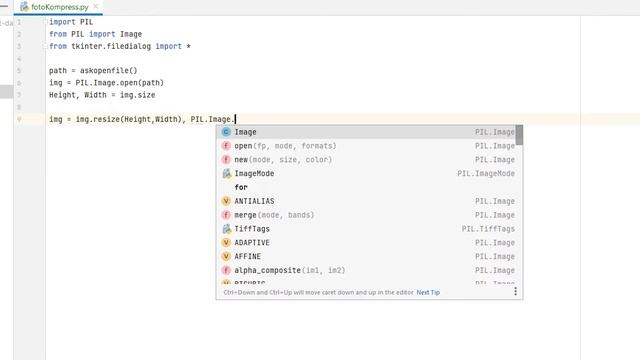Viewport: 640px width, 360px height.
Task: Click Python file icon on fotoKompress.py tab
Action: pos(24,7)
